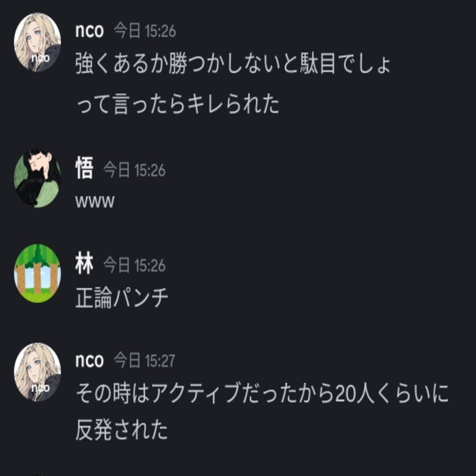Open 林's forest trees avatar
476x476 pixels.
tap(37, 273)
